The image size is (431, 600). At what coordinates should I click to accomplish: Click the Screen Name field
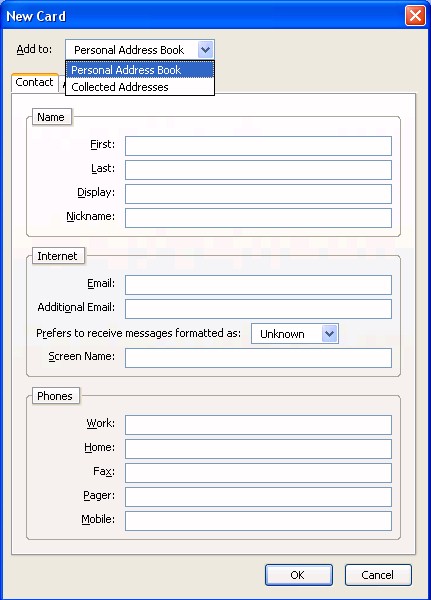pyautogui.click(x=258, y=358)
